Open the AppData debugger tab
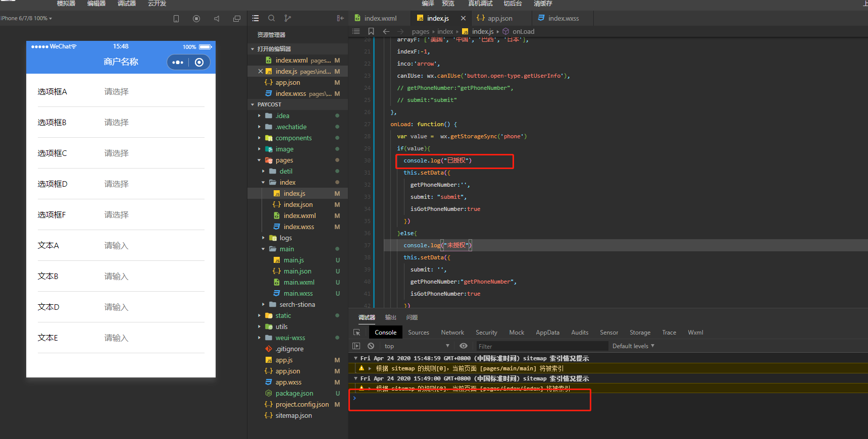The height and width of the screenshot is (439, 868). click(x=547, y=333)
